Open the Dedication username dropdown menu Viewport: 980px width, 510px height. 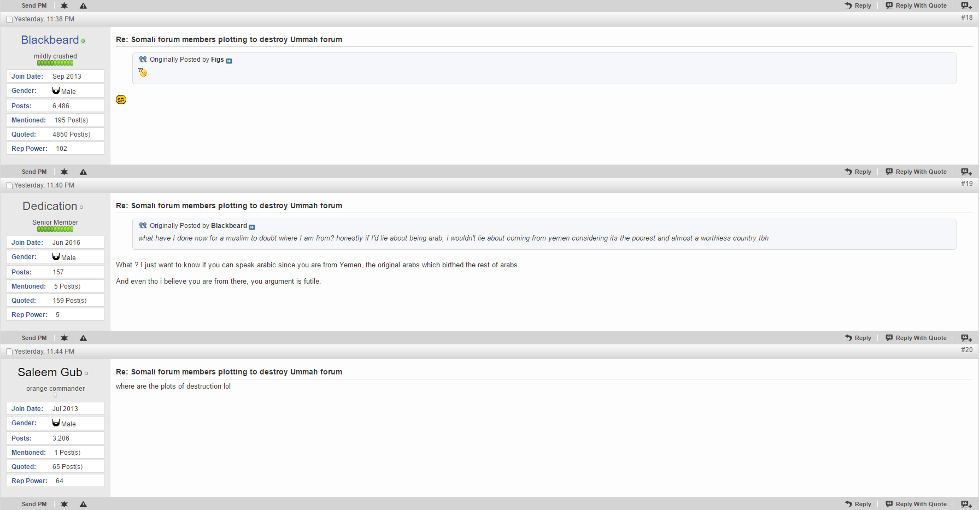pos(50,206)
